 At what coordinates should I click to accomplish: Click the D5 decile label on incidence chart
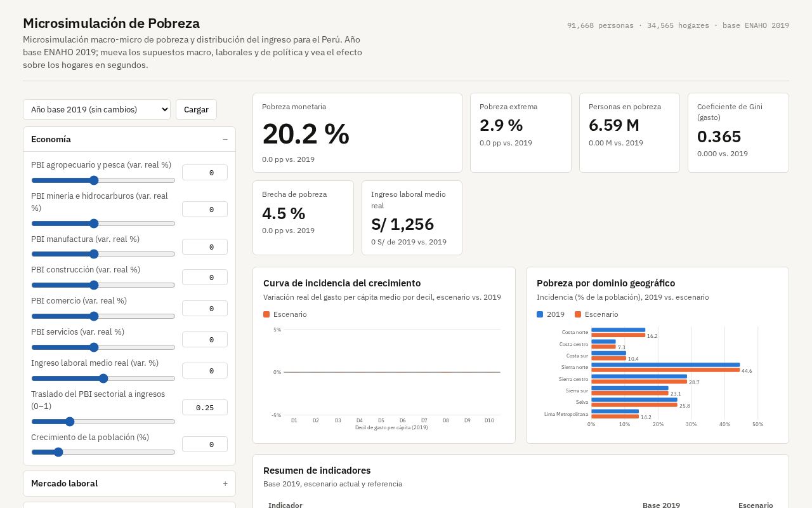click(381, 420)
